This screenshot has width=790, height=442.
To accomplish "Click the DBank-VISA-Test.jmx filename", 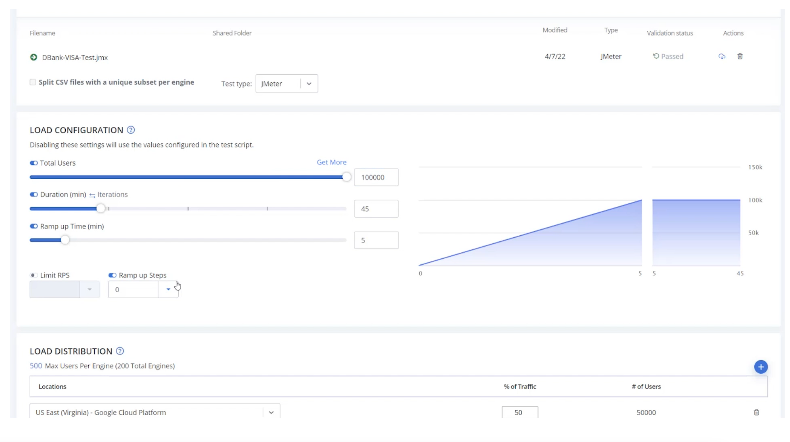I will [75, 57].
